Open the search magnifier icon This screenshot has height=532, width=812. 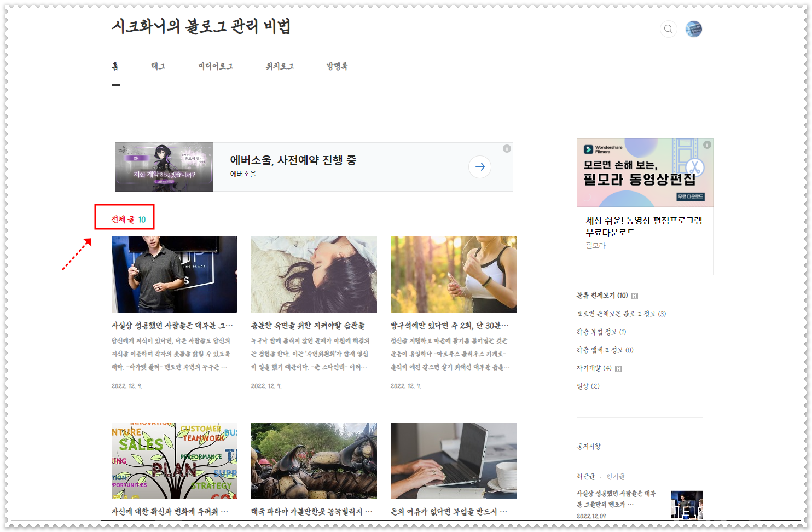pyautogui.click(x=668, y=29)
